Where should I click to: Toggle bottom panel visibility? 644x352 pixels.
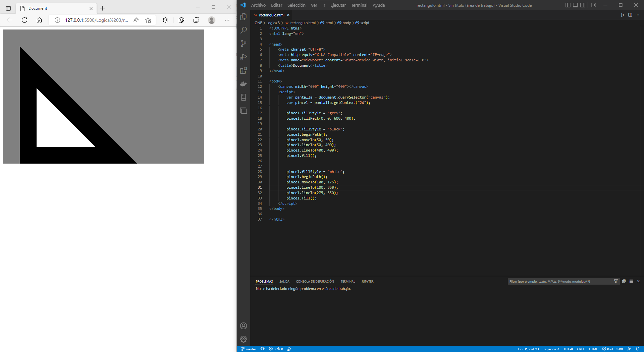pyautogui.click(x=575, y=5)
